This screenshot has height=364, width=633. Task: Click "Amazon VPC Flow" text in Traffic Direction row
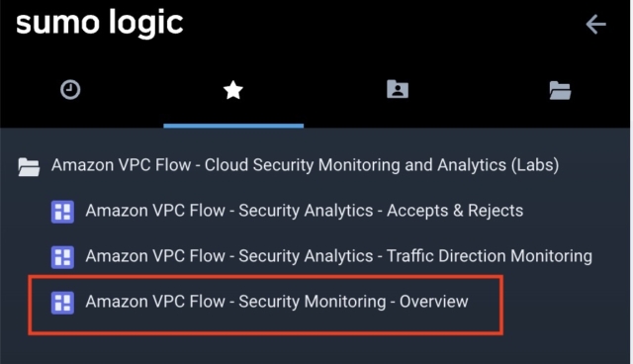(155, 256)
